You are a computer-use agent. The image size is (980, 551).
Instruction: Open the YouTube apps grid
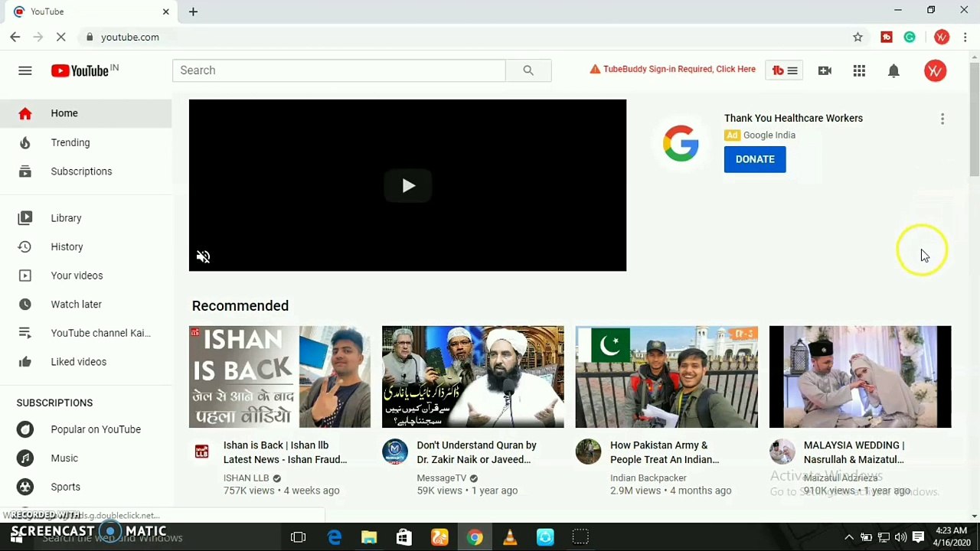pos(859,70)
